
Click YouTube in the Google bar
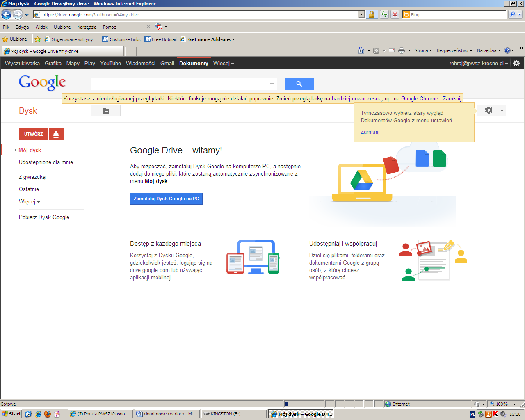tap(110, 63)
